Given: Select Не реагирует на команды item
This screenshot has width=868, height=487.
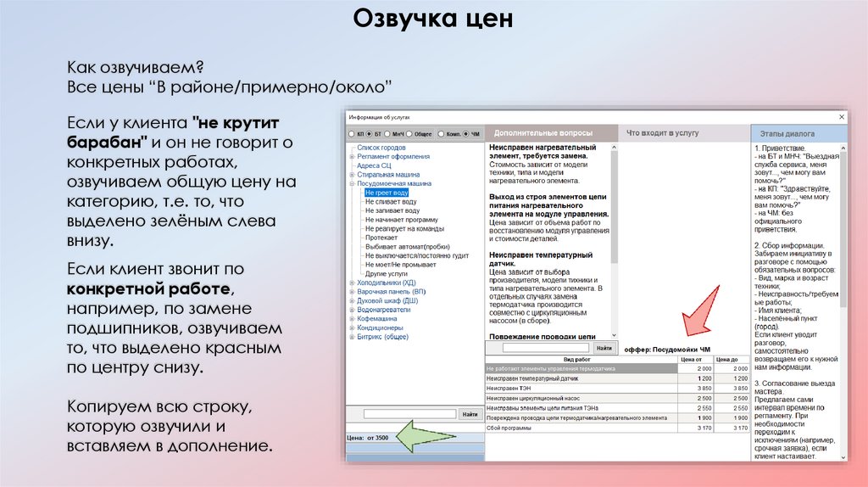Looking at the screenshot, I should coord(404,228).
